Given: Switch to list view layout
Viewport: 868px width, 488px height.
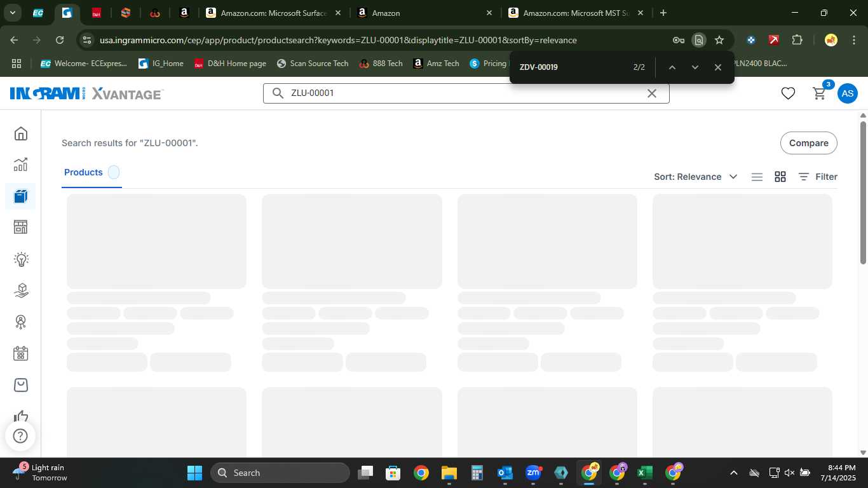Looking at the screenshot, I should 757,177.
